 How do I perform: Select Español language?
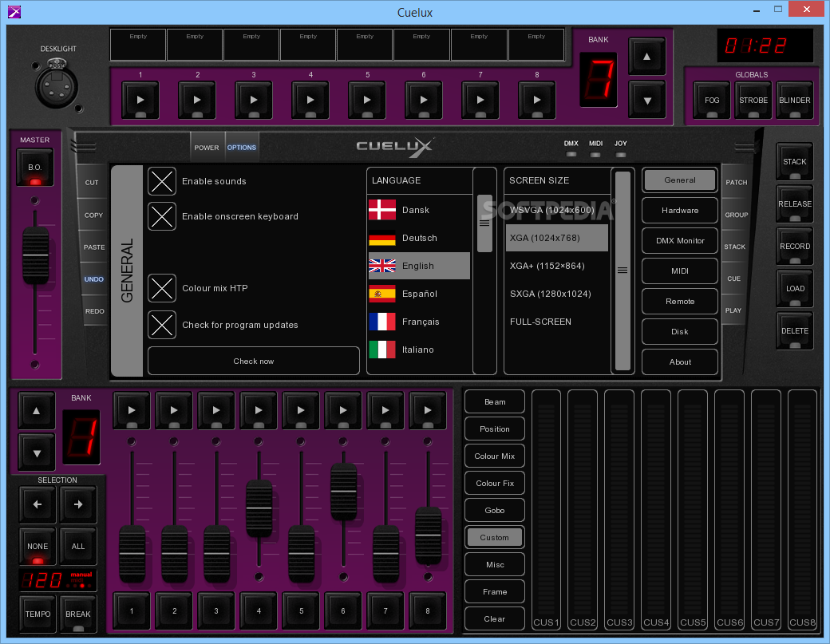pyautogui.click(x=419, y=294)
